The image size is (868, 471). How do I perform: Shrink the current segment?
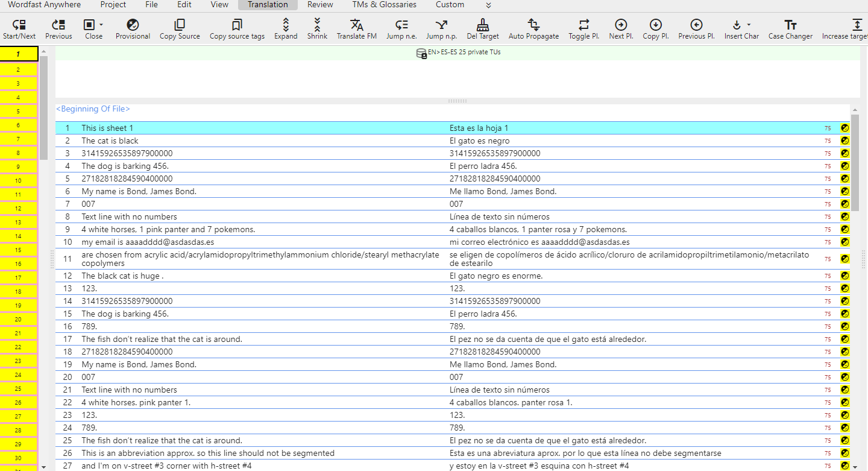point(317,25)
